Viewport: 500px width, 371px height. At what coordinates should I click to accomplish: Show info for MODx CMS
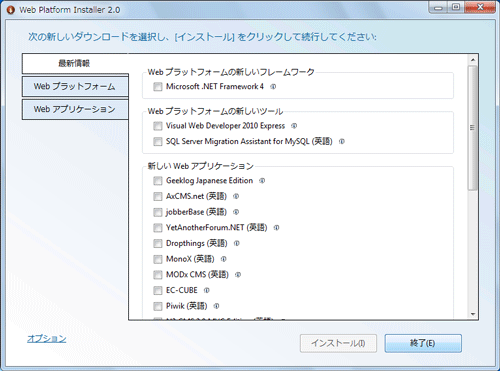238,275
